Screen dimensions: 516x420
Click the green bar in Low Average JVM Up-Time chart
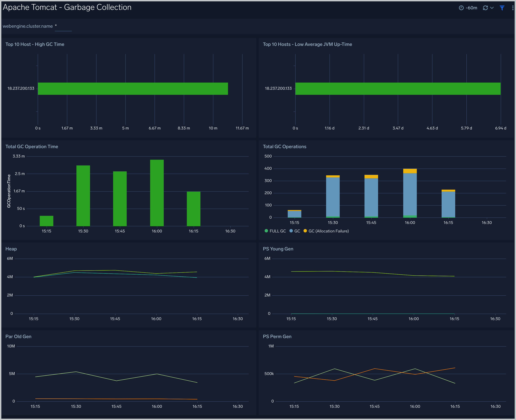(x=398, y=89)
